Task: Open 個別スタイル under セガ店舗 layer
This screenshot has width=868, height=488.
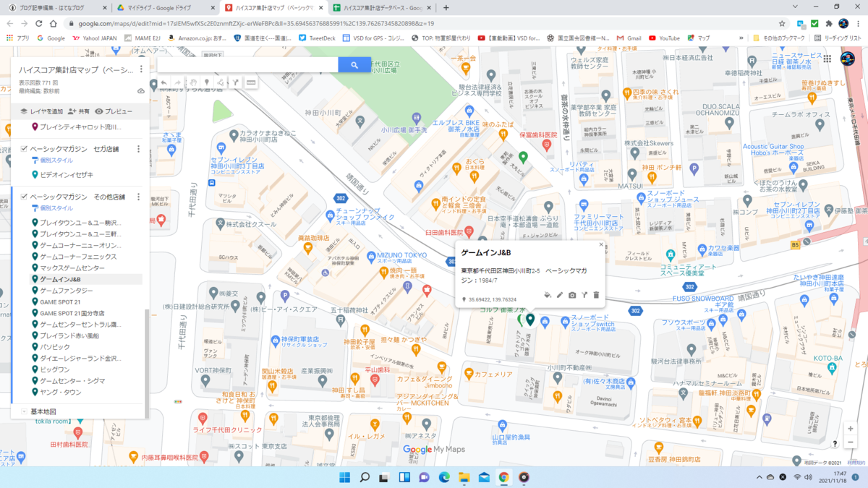Action: pos(52,160)
